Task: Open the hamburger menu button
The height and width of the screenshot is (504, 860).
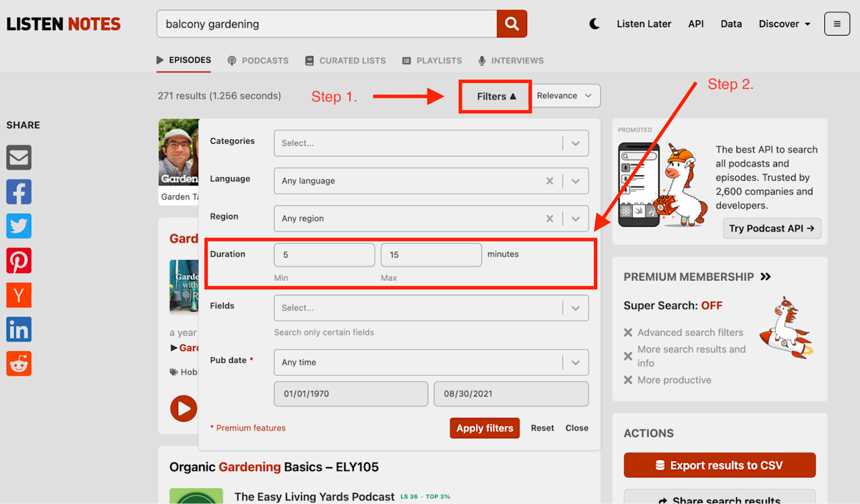Action: pyautogui.click(x=837, y=24)
